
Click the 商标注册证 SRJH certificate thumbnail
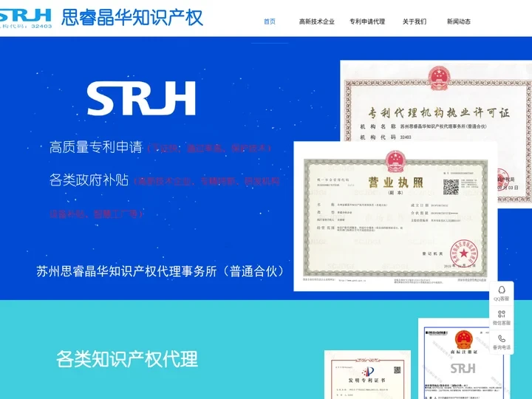463,358
